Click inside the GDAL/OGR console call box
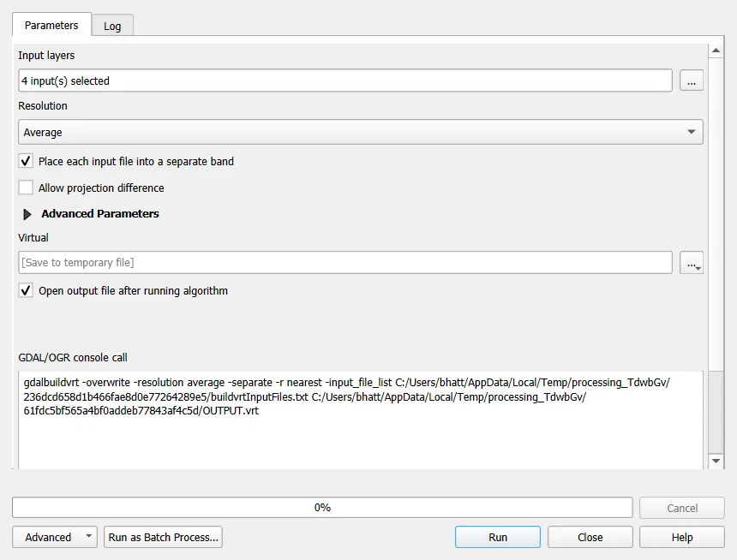 point(361,420)
